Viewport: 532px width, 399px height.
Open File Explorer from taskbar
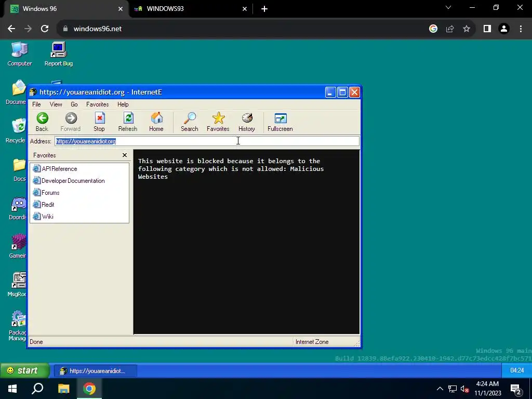pyautogui.click(x=63, y=389)
